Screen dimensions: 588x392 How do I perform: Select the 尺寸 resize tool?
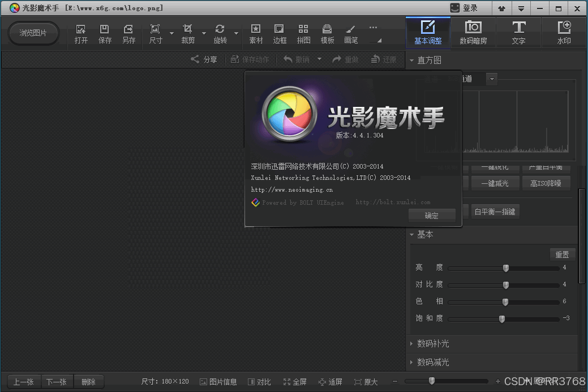155,34
